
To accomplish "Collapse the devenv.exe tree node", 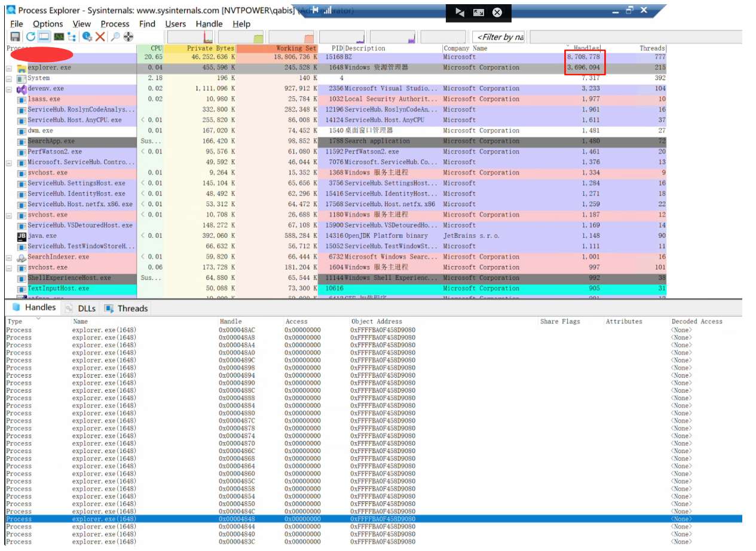I will tap(9, 89).
